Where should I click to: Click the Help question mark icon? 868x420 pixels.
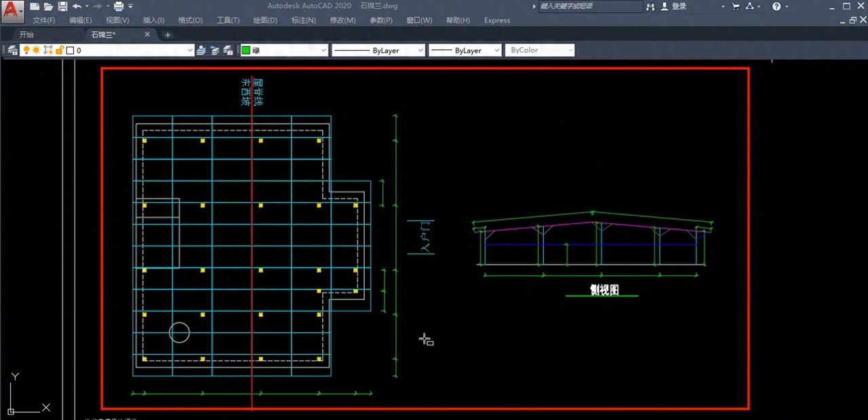(776, 6)
